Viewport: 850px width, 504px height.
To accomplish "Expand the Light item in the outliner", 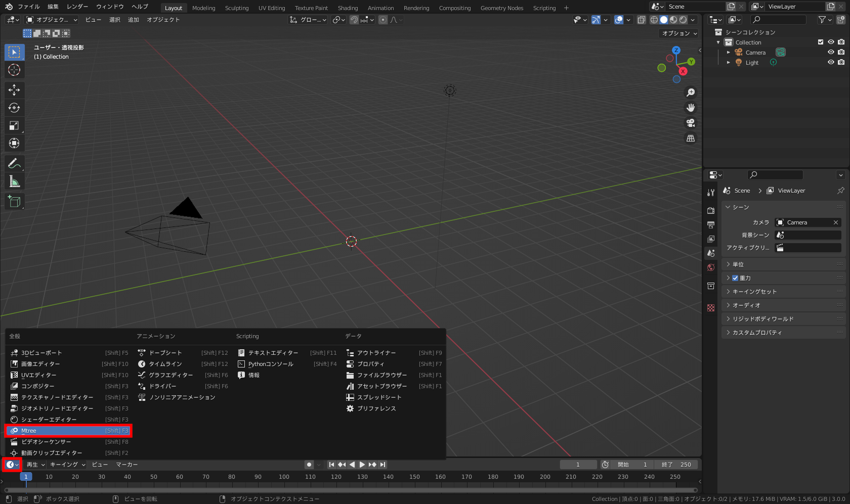I will pyautogui.click(x=729, y=63).
